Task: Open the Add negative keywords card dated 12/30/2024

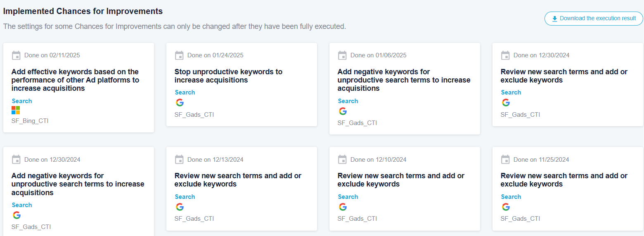Action: click(78, 184)
